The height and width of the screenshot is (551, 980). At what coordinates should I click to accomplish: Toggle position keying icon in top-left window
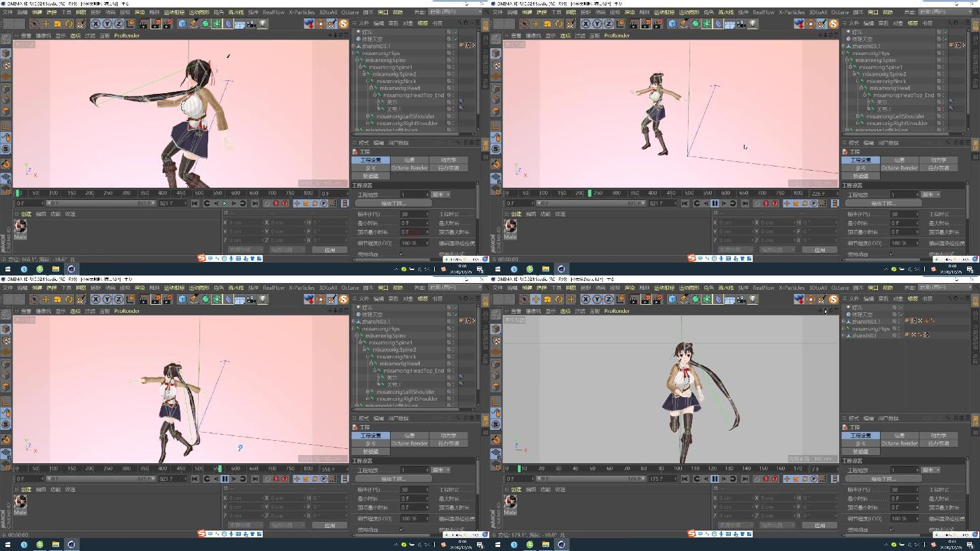[297, 203]
